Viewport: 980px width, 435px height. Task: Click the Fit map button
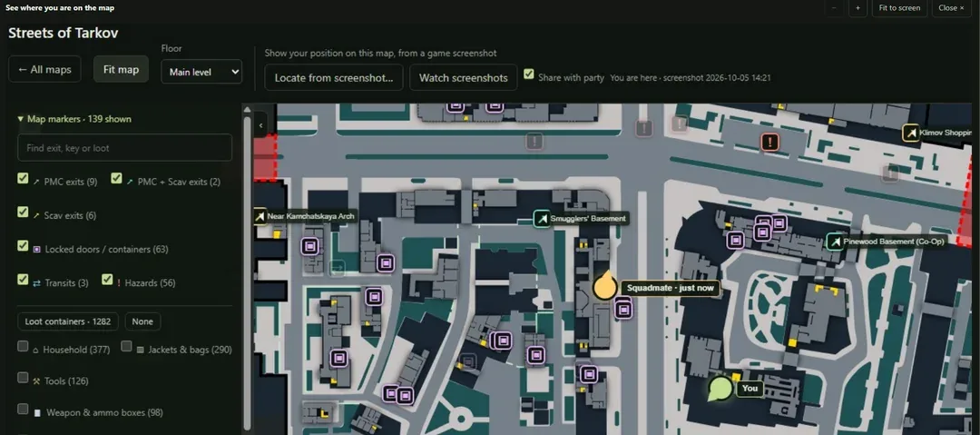[x=121, y=70]
